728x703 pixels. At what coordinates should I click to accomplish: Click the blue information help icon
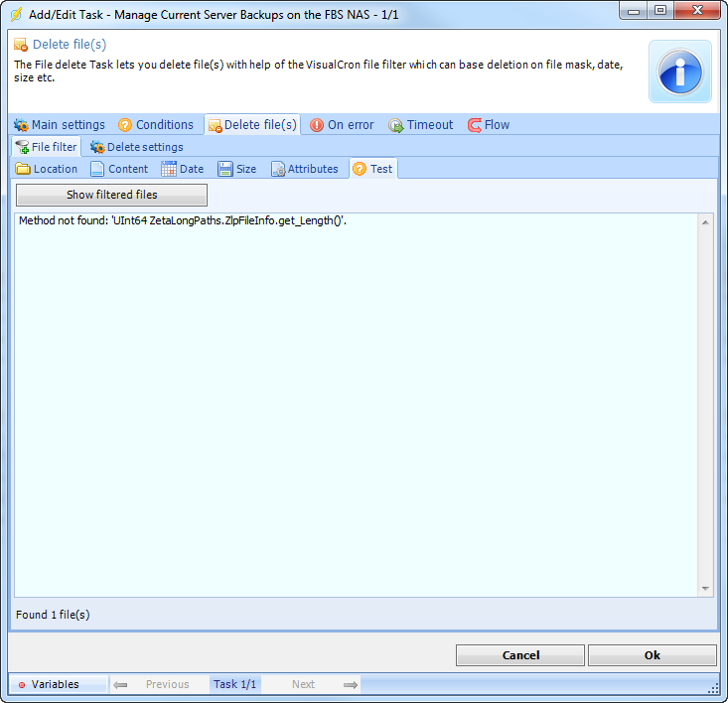tap(679, 71)
